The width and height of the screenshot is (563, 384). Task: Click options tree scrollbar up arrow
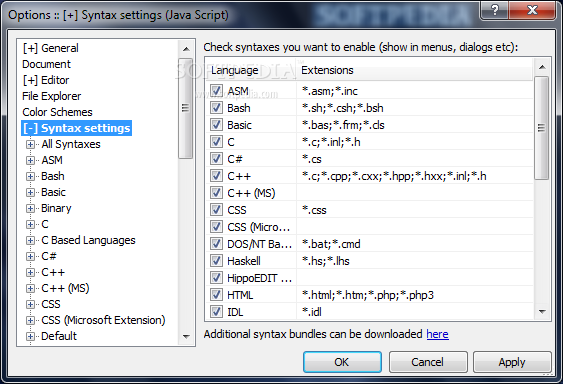[x=186, y=48]
